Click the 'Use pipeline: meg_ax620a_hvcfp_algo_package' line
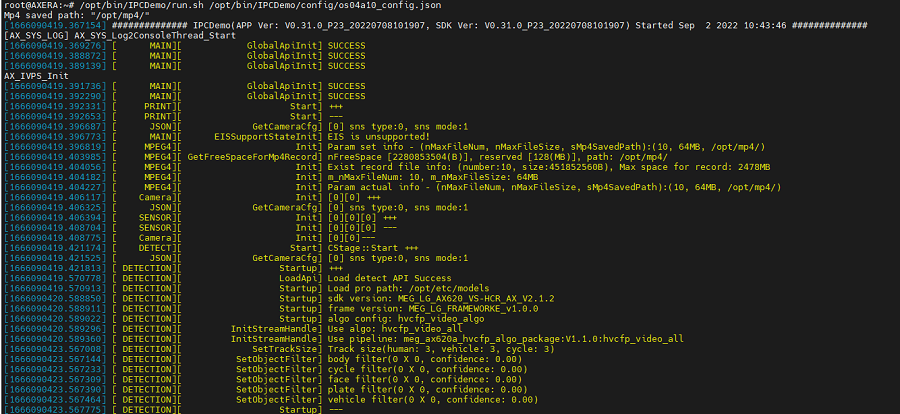This screenshot has height=414, width=900. [x=506, y=339]
